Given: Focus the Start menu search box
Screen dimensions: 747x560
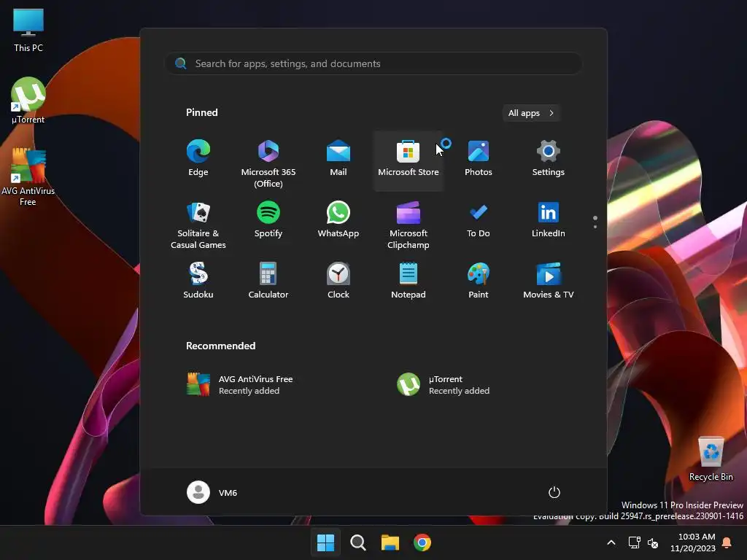Looking at the screenshot, I should click(x=373, y=63).
